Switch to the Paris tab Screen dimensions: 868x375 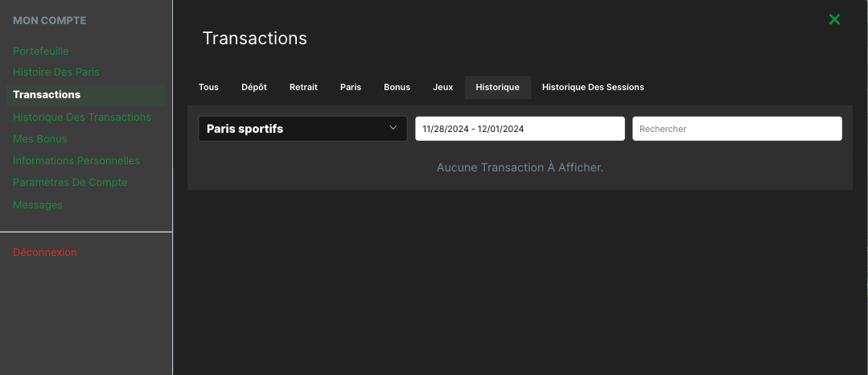click(351, 87)
